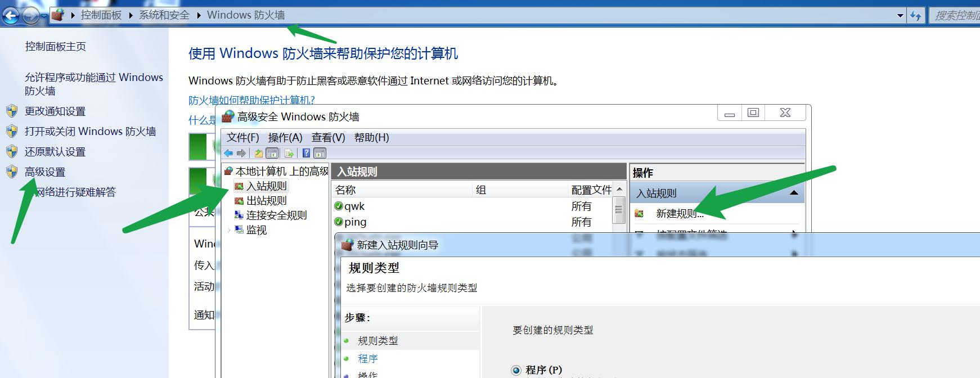Click rules list scrollbar up arrow
The image size is (980, 378).
[x=619, y=190]
